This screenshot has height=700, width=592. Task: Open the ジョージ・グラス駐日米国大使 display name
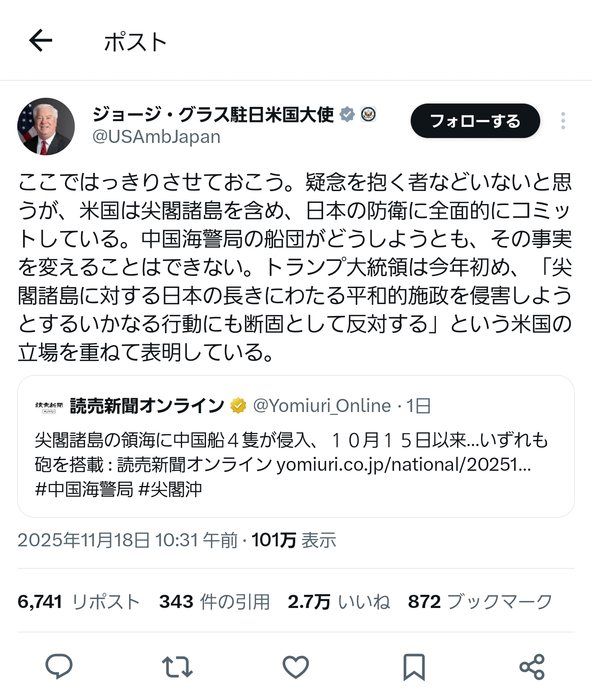[213, 115]
